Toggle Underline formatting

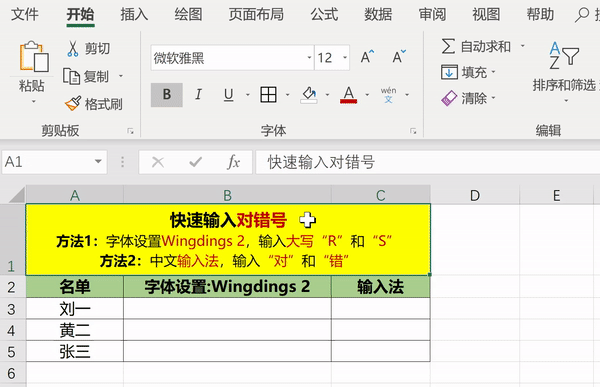(x=228, y=95)
